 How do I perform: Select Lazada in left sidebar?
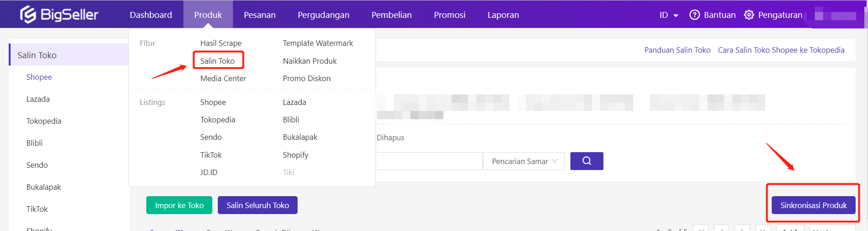click(x=38, y=99)
